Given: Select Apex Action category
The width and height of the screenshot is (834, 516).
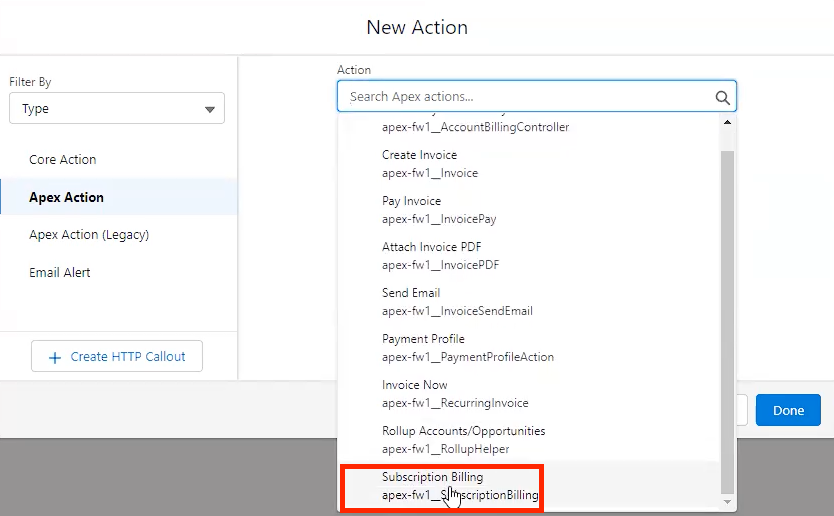Looking at the screenshot, I should tap(67, 197).
